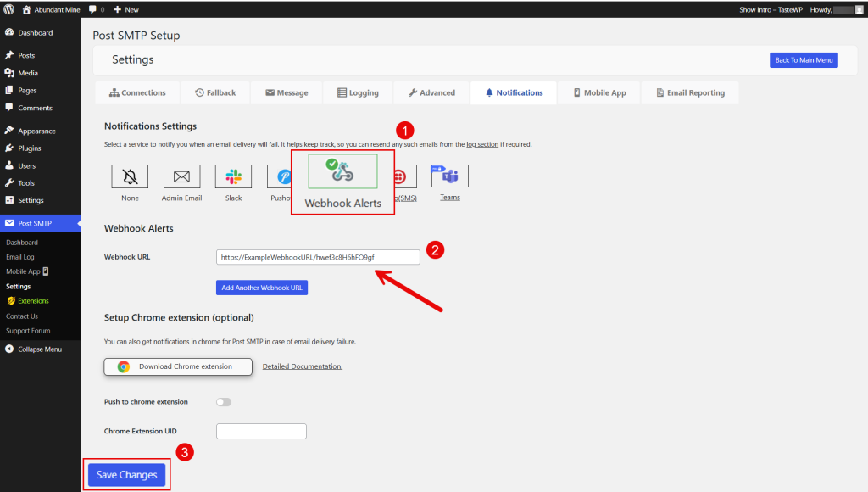Viewport: 868px width, 492px height.
Task: Click the WordPress logo in admin bar
Action: [x=8, y=9]
